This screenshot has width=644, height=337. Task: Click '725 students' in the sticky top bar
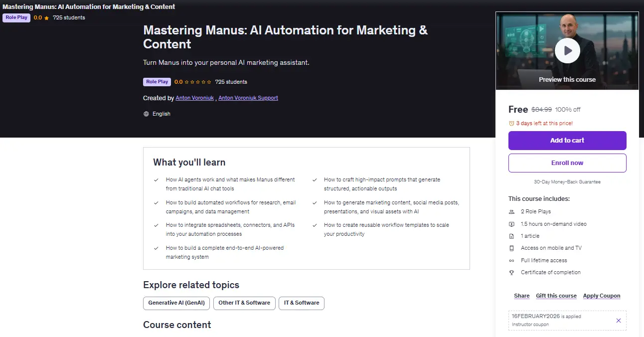click(69, 17)
